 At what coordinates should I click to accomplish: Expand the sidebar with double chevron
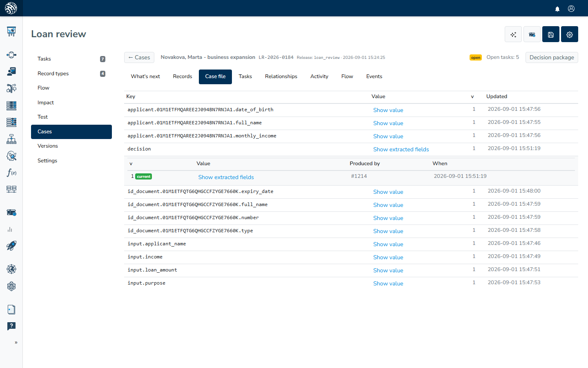click(16, 343)
